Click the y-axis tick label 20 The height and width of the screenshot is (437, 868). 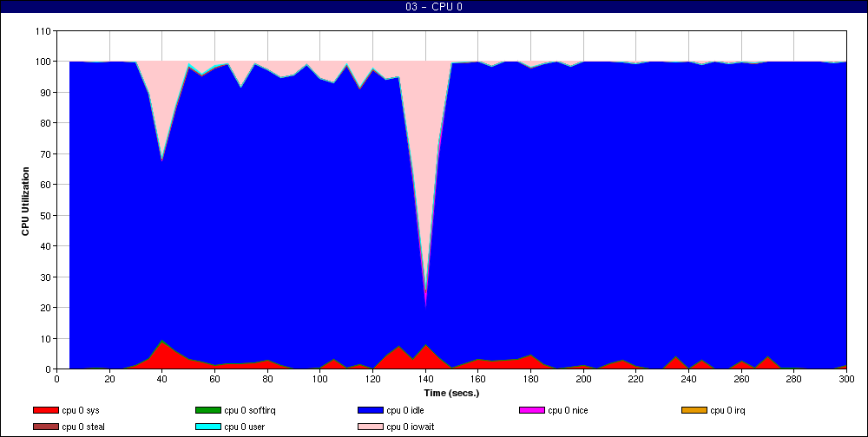[46, 308]
